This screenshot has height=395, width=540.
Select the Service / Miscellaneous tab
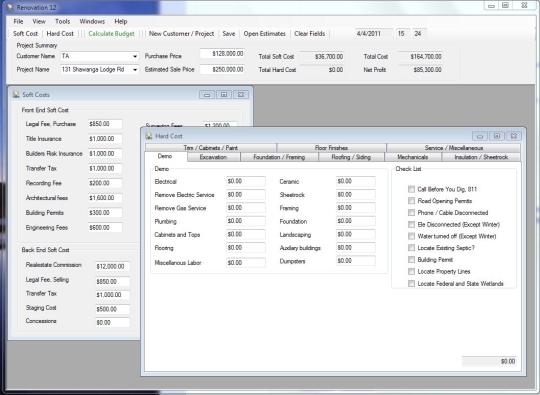click(x=454, y=148)
